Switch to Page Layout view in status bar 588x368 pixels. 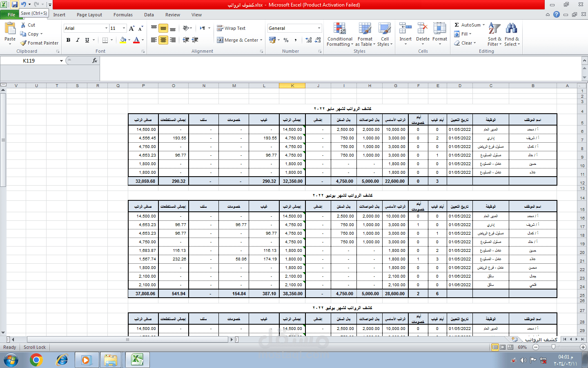point(503,347)
